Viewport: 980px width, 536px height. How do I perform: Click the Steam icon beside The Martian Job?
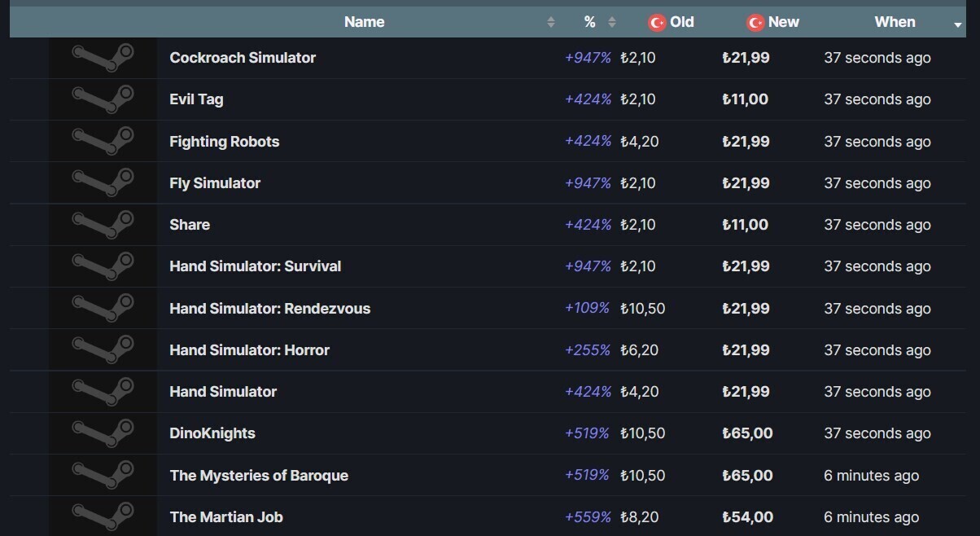[103, 516]
